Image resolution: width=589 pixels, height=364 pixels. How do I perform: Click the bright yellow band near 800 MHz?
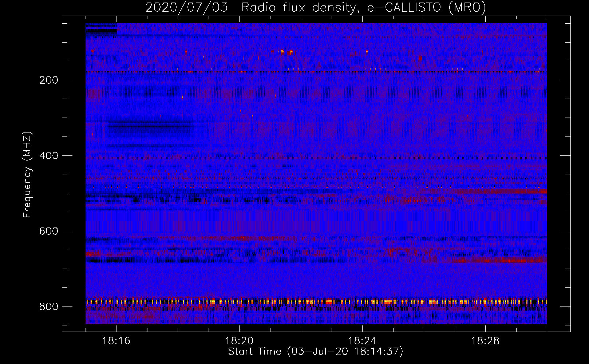[316, 302]
